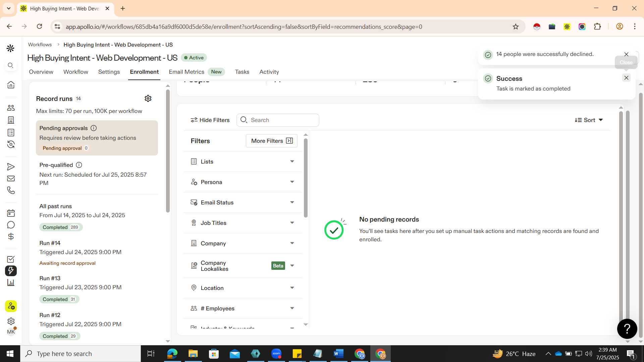Image resolution: width=644 pixels, height=362 pixels.
Task: Show Pending approvals info icon
Action: click(x=94, y=128)
